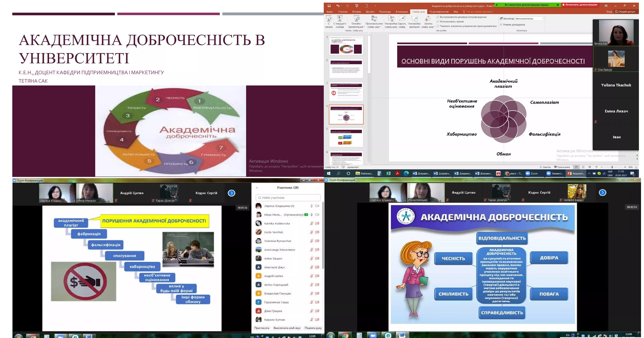Switch to slide sorter view icon
This screenshot has height=338, width=644.
583,167
